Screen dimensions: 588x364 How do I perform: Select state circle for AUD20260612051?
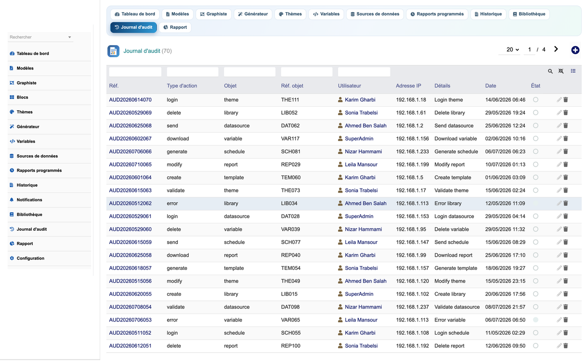[536, 346]
